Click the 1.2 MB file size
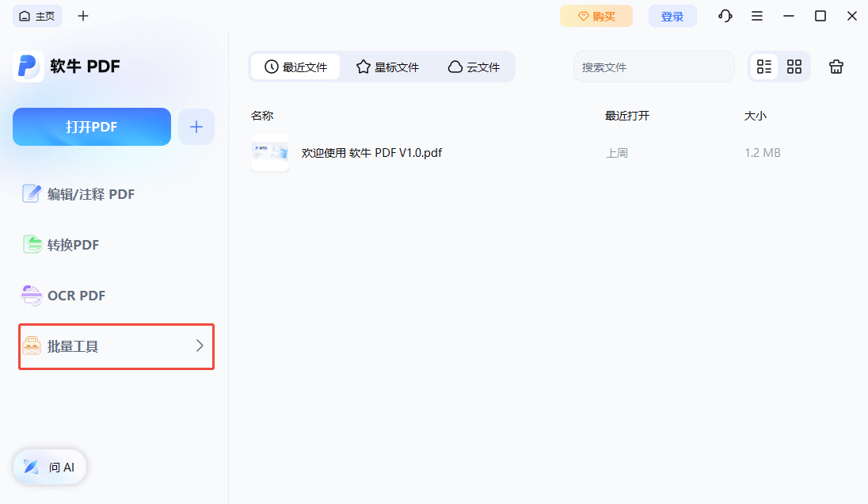The width and height of the screenshot is (868, 504). coord(762,153)
